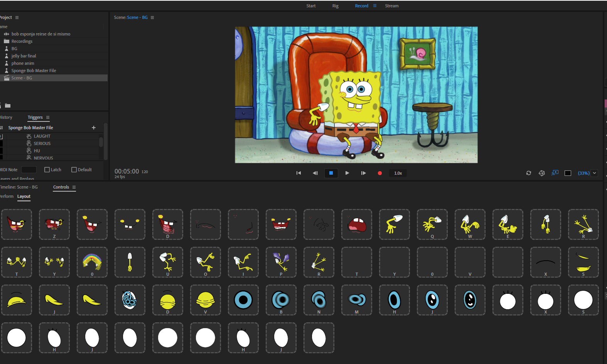Select the Record workspace tab
The height and width of the screenshot is (364, 607).
tap(362, 6)
